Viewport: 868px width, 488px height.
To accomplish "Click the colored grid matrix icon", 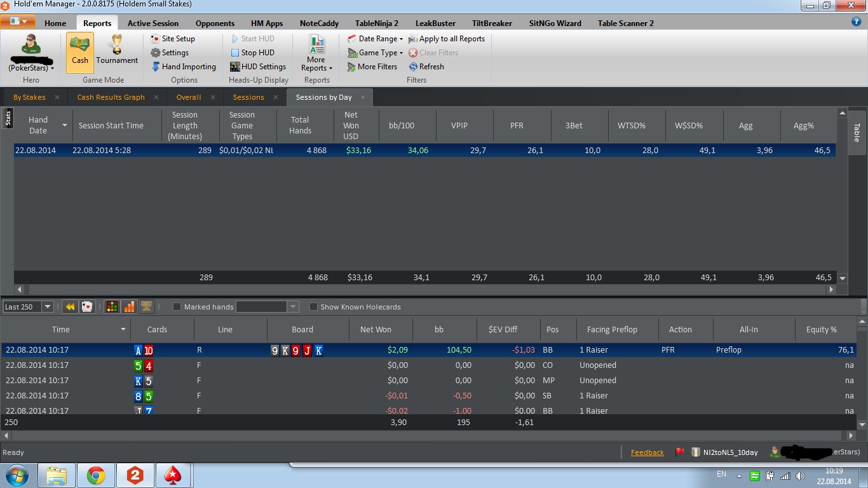I will (112, 307).
